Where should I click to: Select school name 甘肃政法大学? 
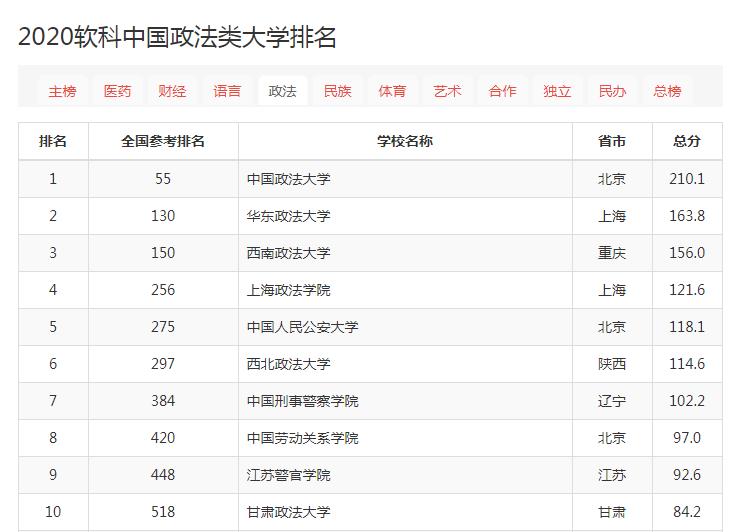[289, 512]
